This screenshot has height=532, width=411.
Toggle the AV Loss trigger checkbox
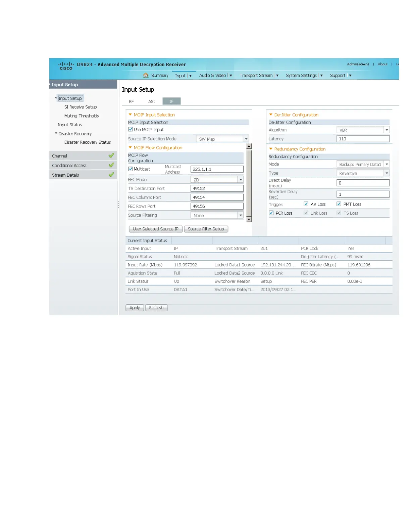tap(306, 204)
